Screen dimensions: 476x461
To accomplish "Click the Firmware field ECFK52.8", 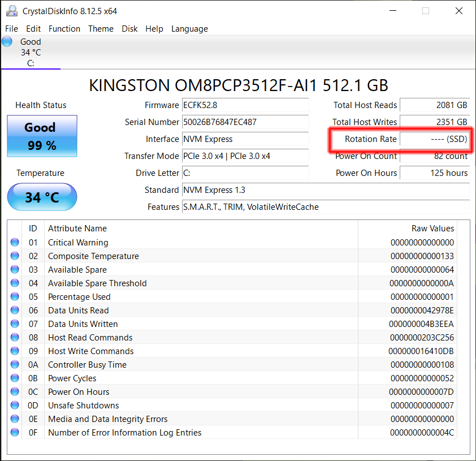I will pos(245,105).
